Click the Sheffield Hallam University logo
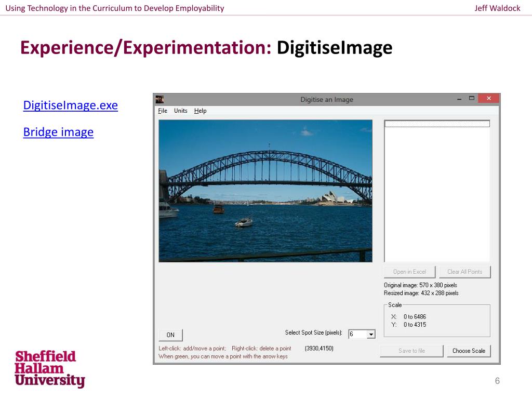532x399 pixels. tap(49, 369)
